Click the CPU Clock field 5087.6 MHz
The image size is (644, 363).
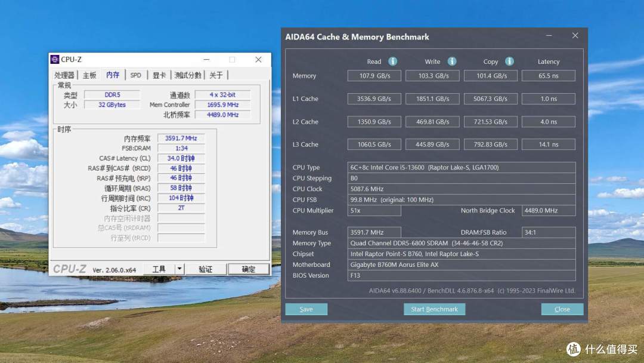(x=462, y=189)
